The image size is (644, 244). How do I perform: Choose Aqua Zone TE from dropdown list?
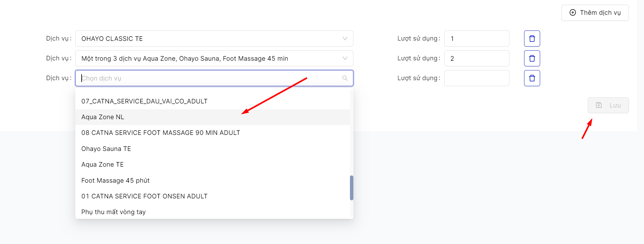103,164
